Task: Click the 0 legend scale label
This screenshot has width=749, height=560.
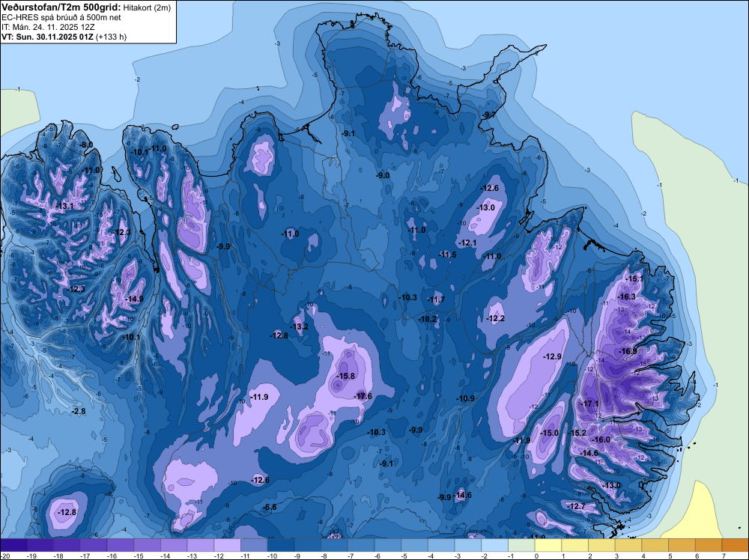Action: click(536, 556)
